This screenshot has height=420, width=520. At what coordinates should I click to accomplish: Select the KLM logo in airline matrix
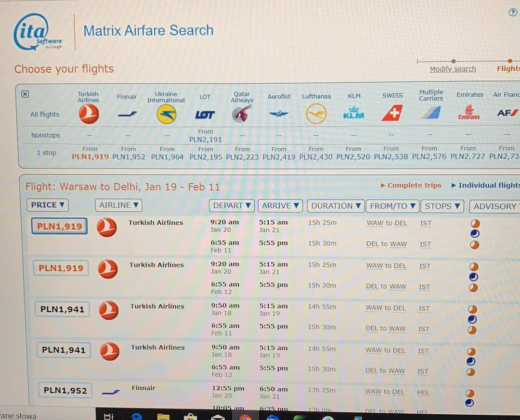pos(353,113)
